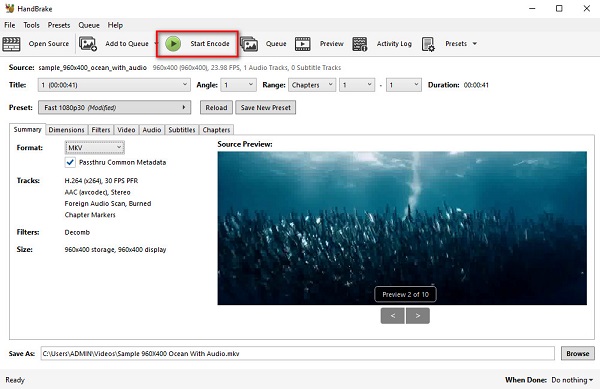Click the Activity Log icon
The image size is (600, 389).
click(360, 44)
